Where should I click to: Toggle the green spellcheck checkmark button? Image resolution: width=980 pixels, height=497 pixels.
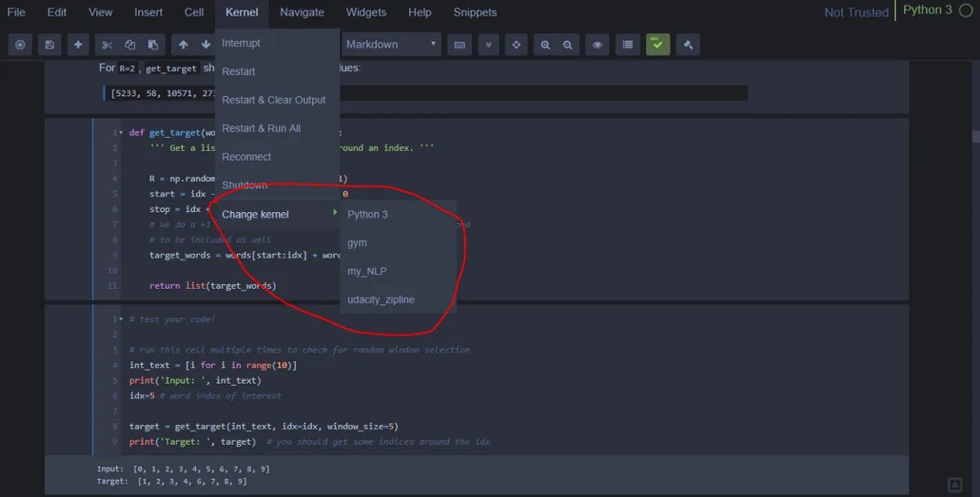(657, 45)
